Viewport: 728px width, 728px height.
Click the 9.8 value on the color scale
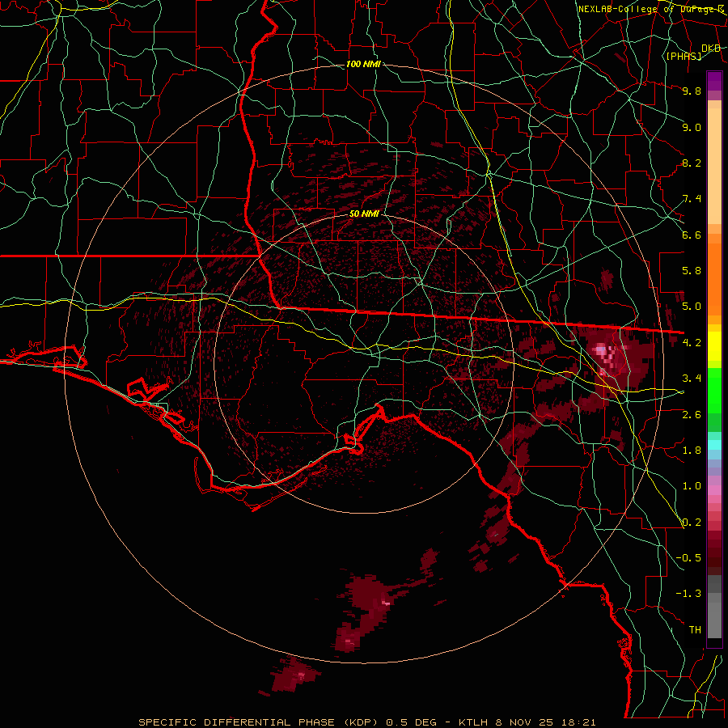point(692,91)
